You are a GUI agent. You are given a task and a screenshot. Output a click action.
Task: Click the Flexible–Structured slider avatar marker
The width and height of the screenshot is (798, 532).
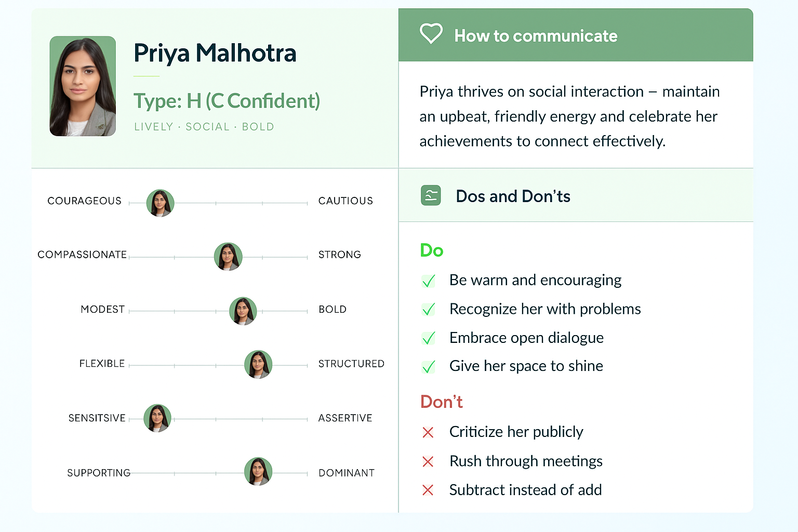pyautogui.click(x=258, y=364)
